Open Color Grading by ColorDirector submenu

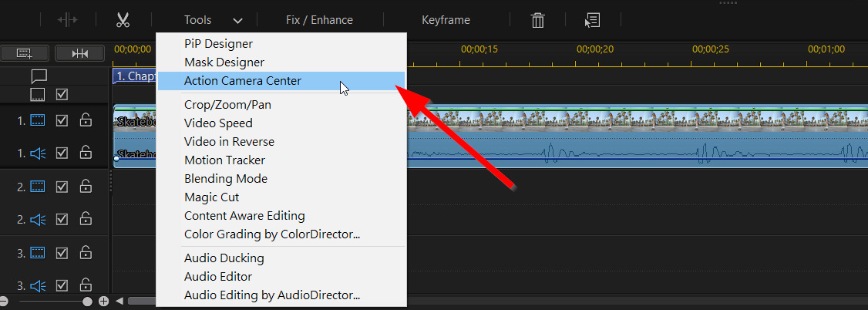click(272, 234)
